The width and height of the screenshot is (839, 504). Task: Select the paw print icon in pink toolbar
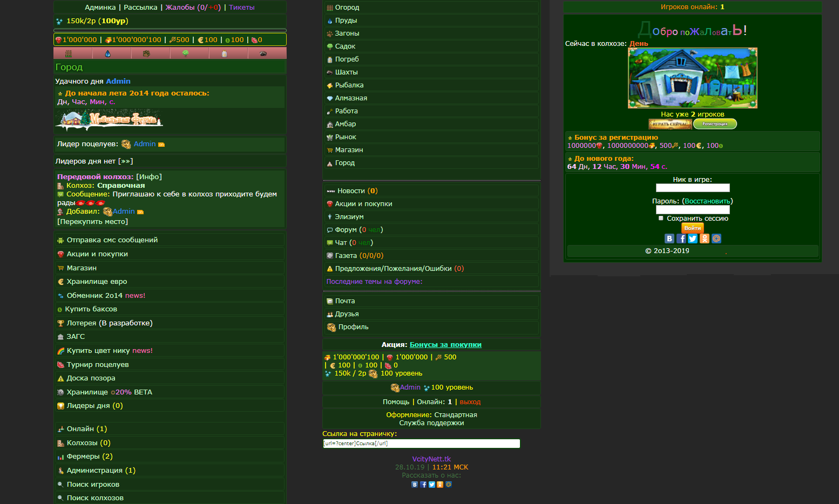[x=146, y=53]
